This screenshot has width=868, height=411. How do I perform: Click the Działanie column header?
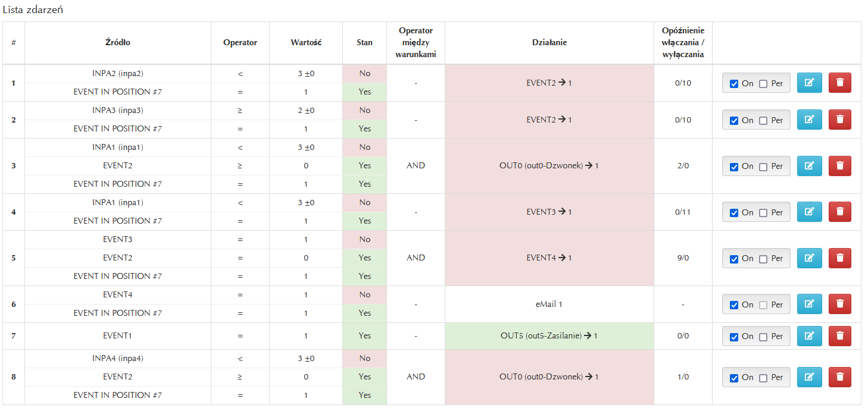pyautogui.click(x=549, y=43)
